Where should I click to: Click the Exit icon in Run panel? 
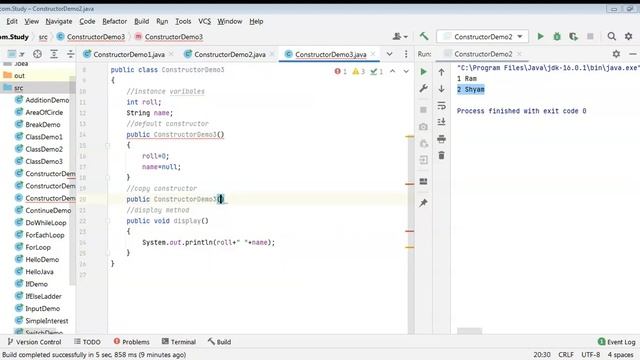[423, 160]
